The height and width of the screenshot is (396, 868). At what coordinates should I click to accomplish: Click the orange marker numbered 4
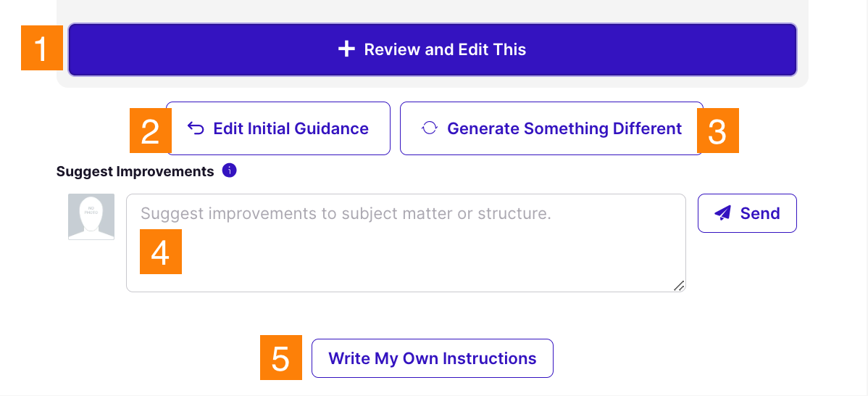click(160, 252)
